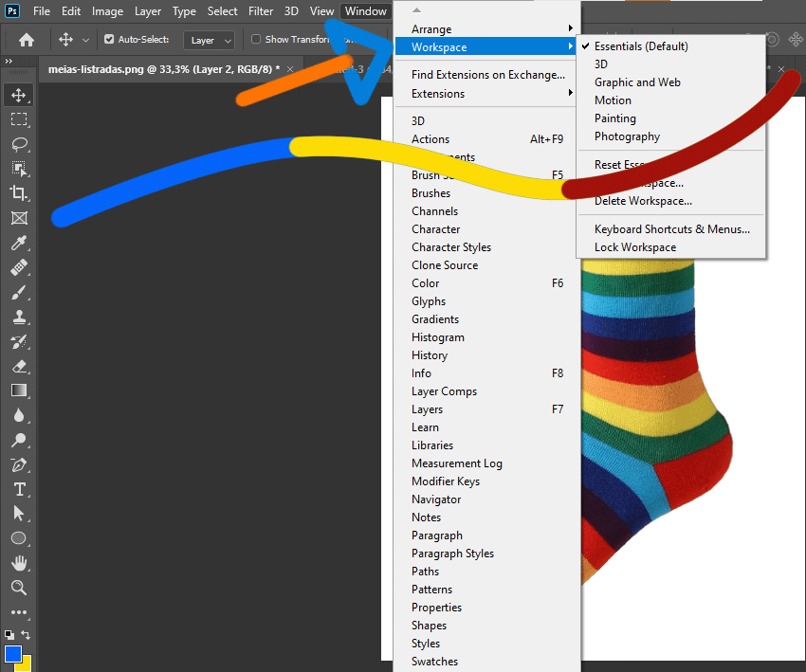Expand the Extensions submenu
Screen dimensions: 806x672
pyautogui.click(x=485, y=94)
